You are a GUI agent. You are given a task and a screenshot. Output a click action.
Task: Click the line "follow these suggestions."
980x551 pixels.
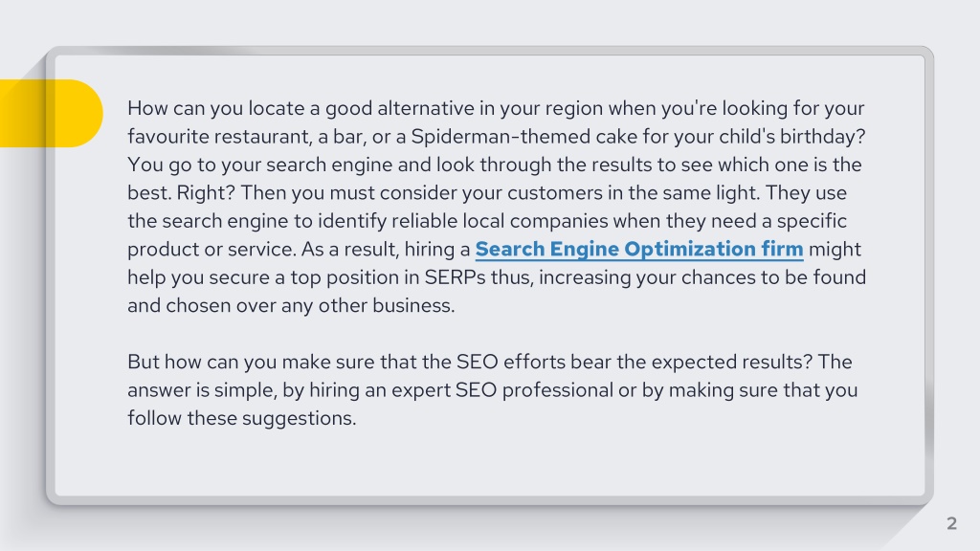pos(242,418)
